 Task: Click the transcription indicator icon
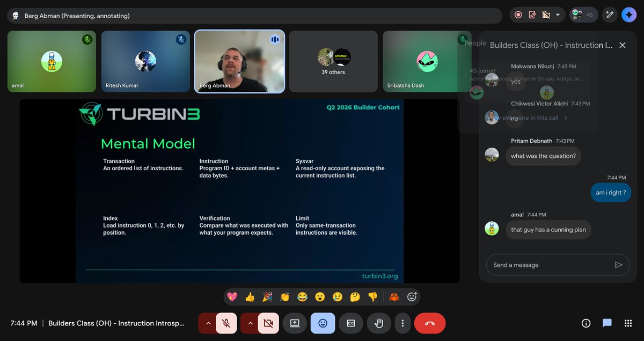532,15
